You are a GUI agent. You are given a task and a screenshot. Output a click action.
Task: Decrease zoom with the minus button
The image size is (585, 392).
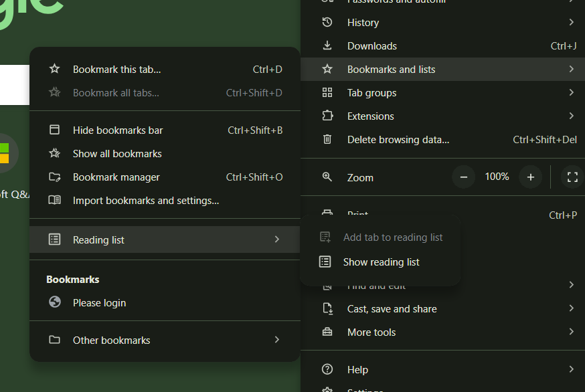pyautogui.click(x=464, y=177)
